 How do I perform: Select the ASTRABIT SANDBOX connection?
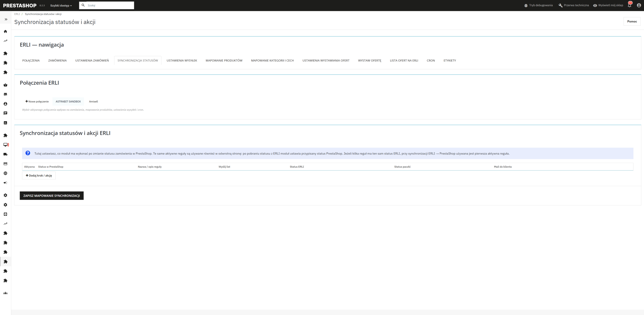tap(68, 101)
